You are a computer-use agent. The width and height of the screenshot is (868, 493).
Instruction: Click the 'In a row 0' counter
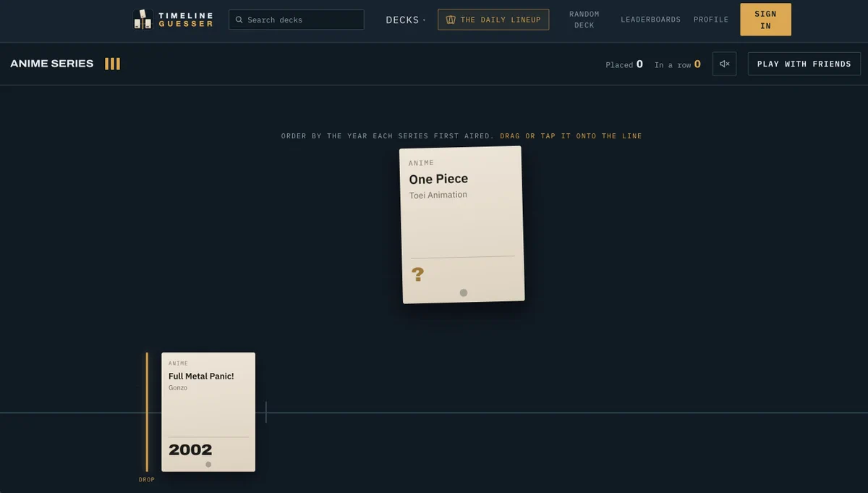pyautogui.click(x=678, y=64)
